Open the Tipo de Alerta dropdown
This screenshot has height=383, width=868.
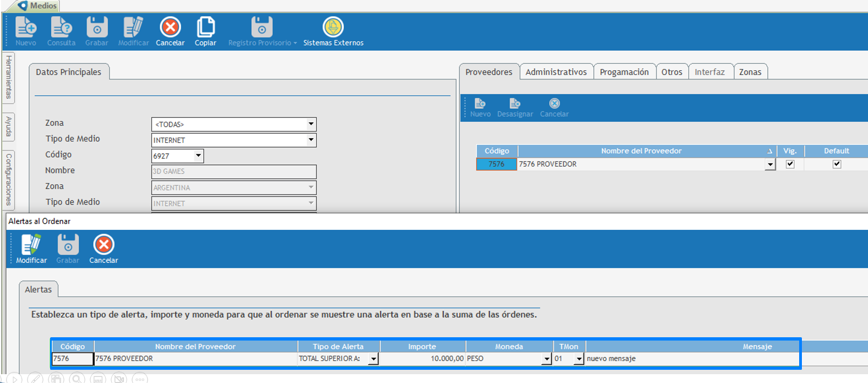(373, 359)
